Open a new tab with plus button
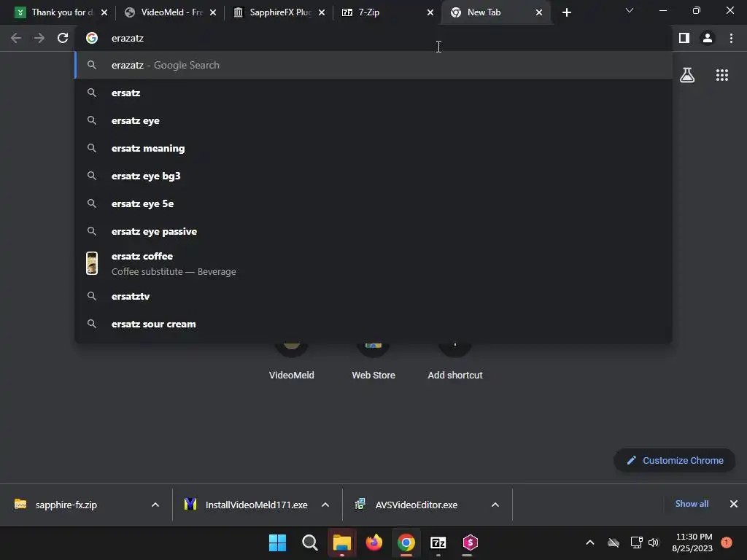Image resolution: width=747 pixels, height=560 pixels. [566, 12]
